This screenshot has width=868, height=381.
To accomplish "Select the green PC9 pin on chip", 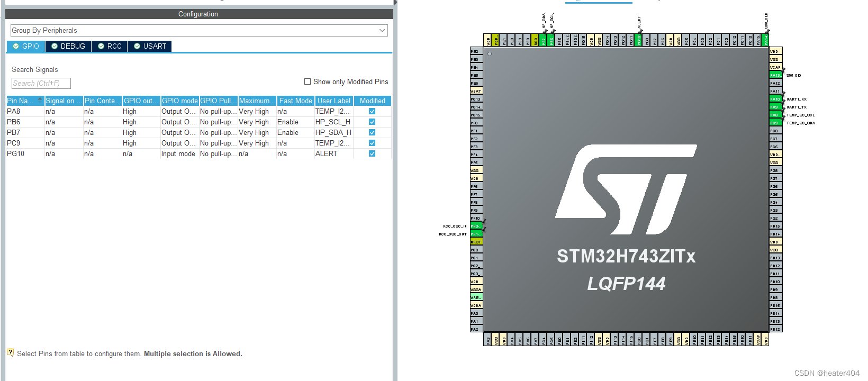I will (775, 123).
